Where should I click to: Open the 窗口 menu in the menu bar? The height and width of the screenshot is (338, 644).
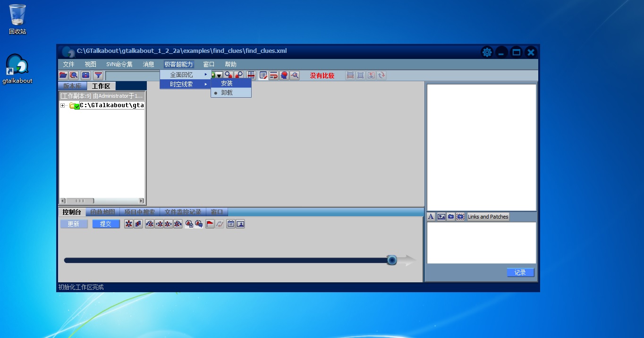pyautogui.click(x=209, y=64)
